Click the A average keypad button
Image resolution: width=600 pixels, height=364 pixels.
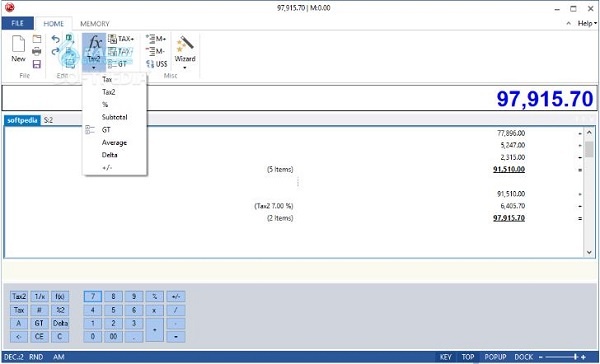[x=19, y=323]
